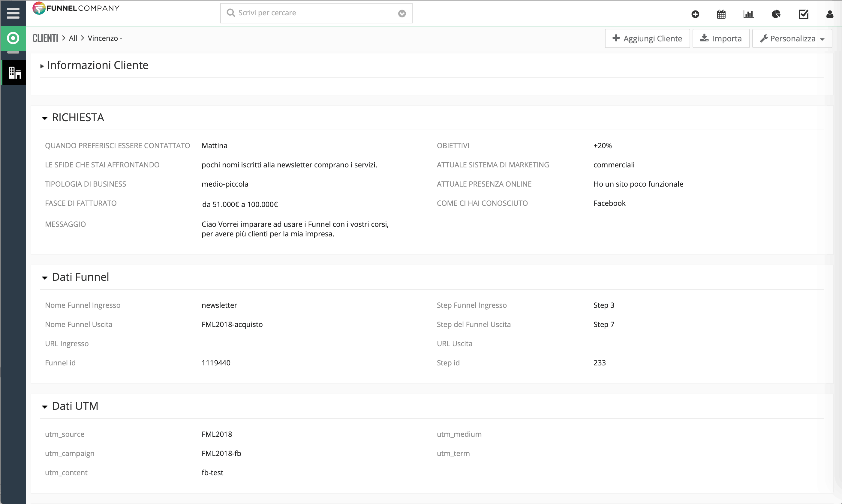Click the All breadcrumb link
842x504 pixels.
click(x=73, y=38)
